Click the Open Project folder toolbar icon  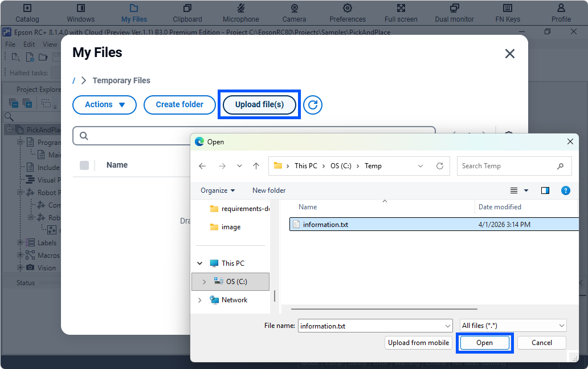click(x=43, y=57)
